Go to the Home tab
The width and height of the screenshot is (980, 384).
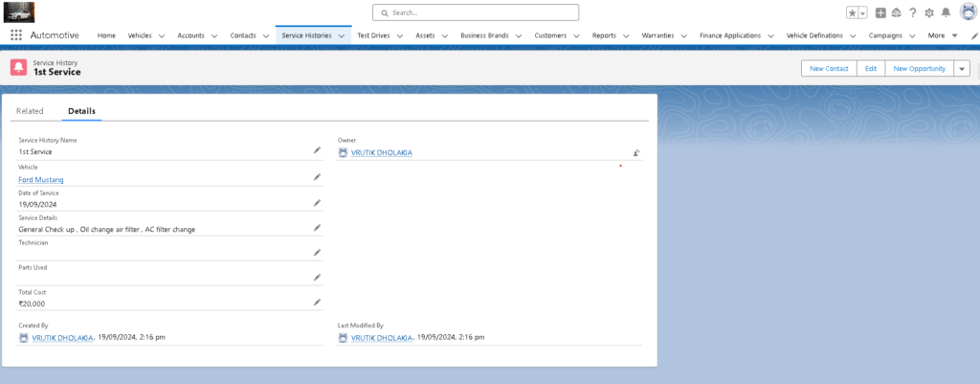pyautogui.click(x=106, y=35)
